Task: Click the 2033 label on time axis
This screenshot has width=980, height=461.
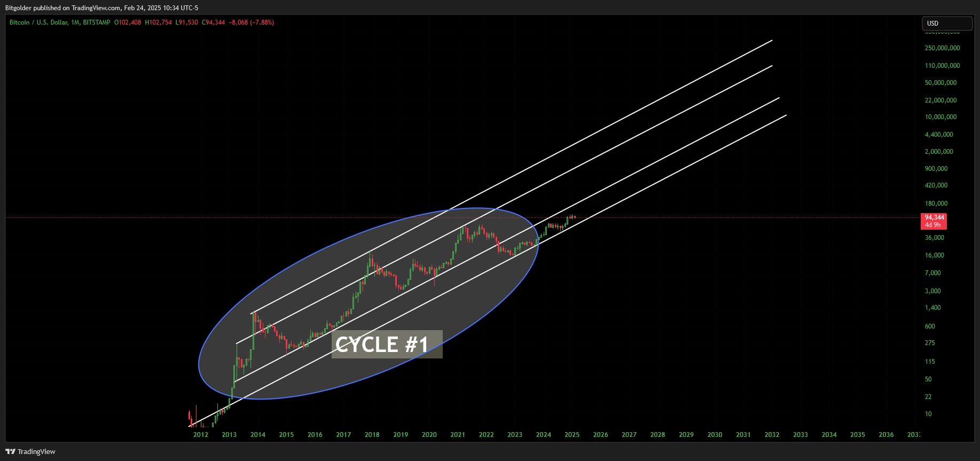Action: (x=801, y=435)
